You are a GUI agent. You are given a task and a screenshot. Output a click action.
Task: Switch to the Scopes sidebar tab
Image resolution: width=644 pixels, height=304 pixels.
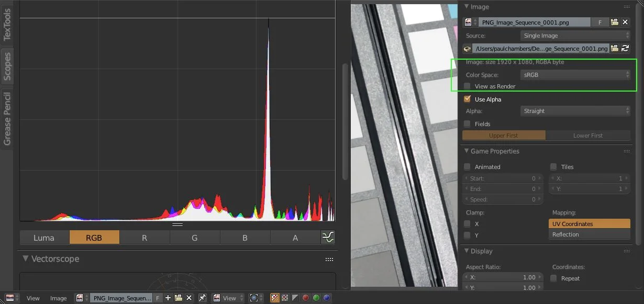pos(7,66)
